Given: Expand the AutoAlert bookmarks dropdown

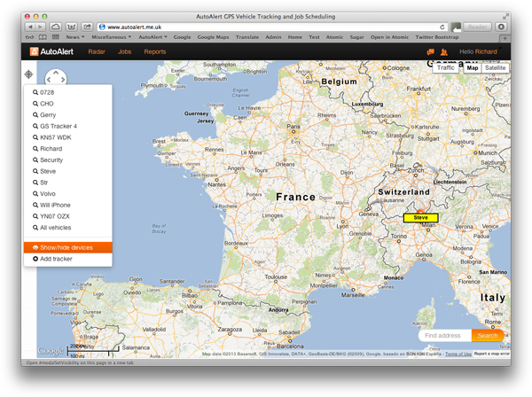Looking at the screenshot, I should (153, 37).
